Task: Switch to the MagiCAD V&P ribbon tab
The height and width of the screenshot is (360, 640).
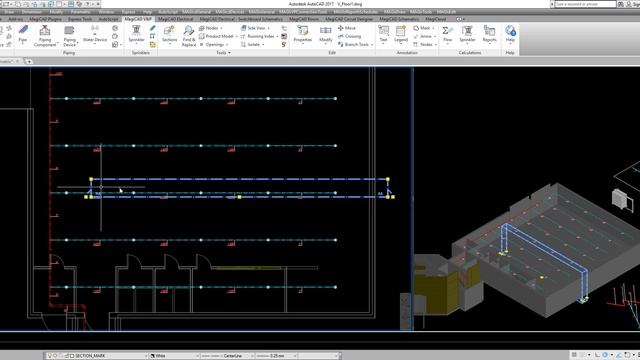Action: pos(138,19)
